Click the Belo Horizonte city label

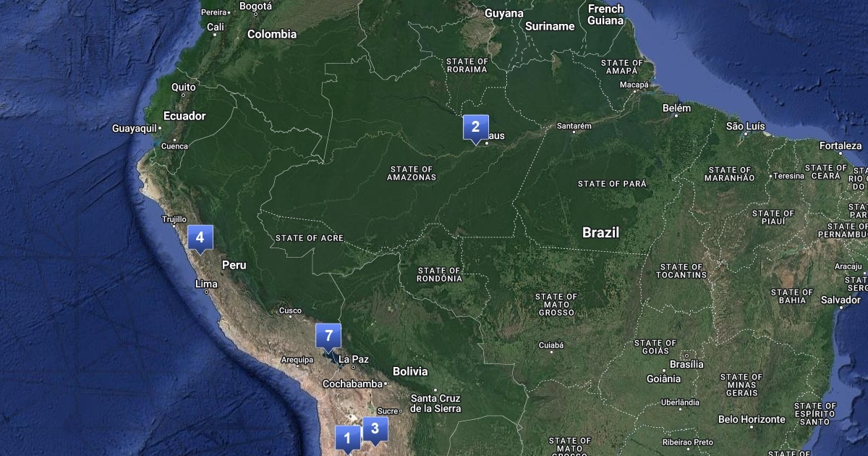click(752, 419)
